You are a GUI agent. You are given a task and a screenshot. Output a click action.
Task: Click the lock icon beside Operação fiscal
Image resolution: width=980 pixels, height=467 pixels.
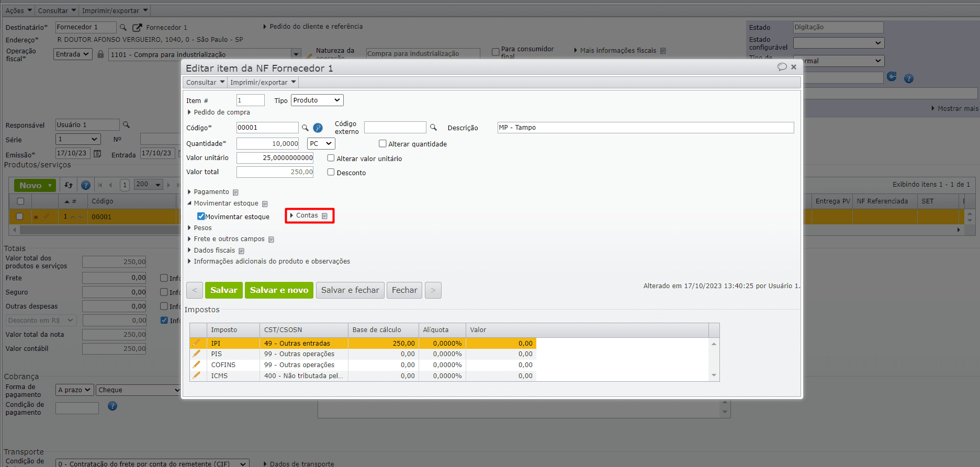click(x=100, y=54)
